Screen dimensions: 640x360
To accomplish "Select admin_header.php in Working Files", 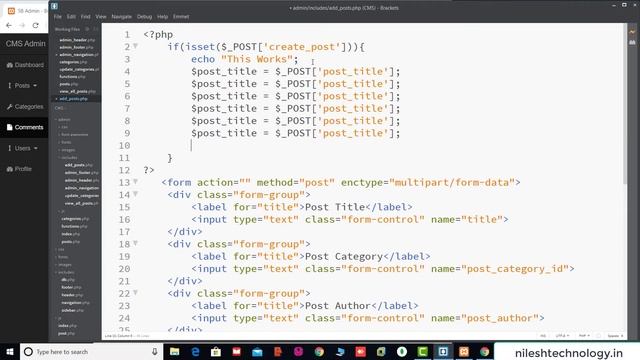I will (77, 40).
